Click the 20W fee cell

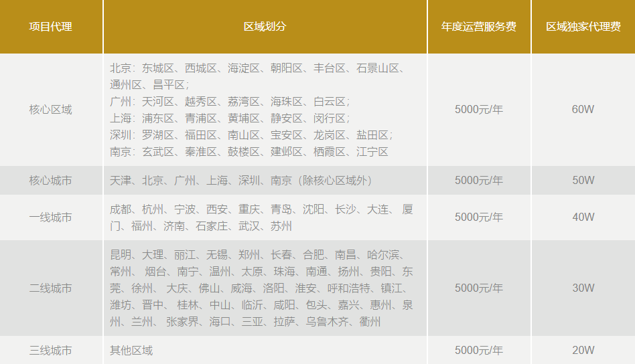click(x=583, y=351)
